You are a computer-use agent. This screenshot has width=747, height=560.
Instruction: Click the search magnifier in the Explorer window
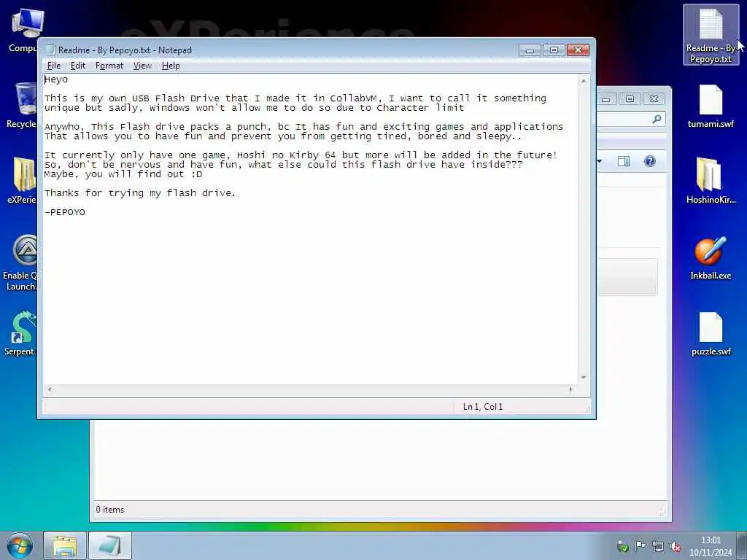click(x=657, y=120)
